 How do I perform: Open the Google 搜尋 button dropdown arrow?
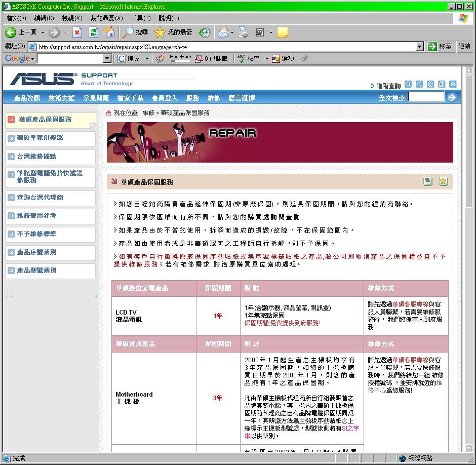click(x=147, y=59)
